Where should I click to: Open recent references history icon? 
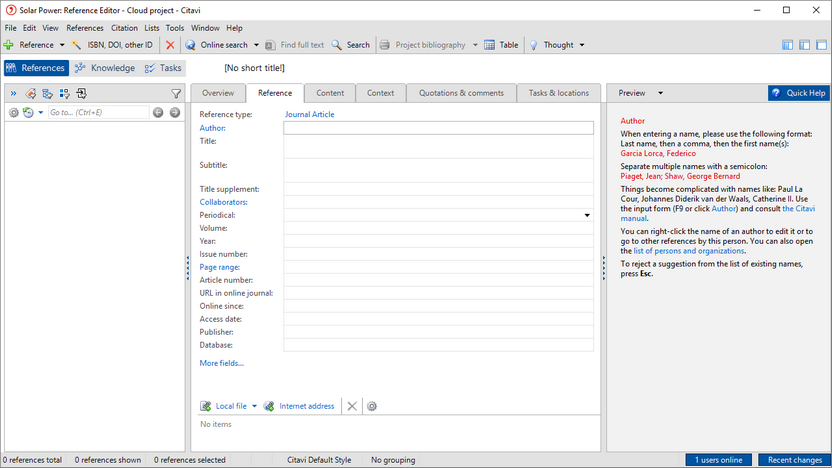pyautogui.click(x=28, y=112)
